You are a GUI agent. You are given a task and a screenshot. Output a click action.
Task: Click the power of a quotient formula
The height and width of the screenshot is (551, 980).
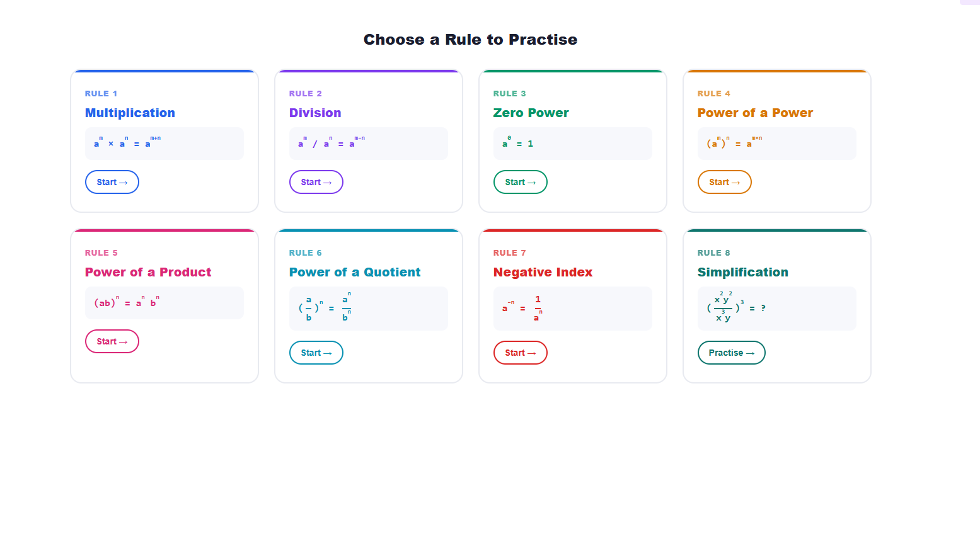pyautogui.click(x=368, y=309)
